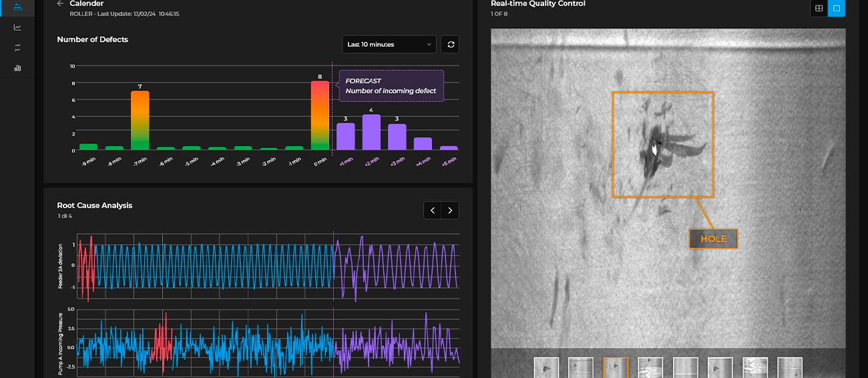This screenshot has width=868, height=378.
Task: Open the bar chart sidebar icon
Action: coord(17,67)
